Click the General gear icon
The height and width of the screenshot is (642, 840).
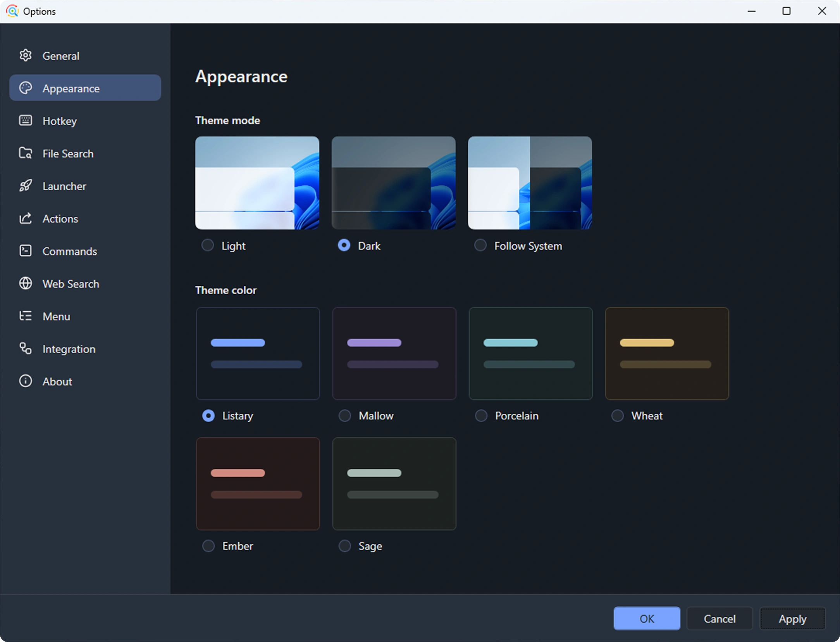click(x=26, y=55)
